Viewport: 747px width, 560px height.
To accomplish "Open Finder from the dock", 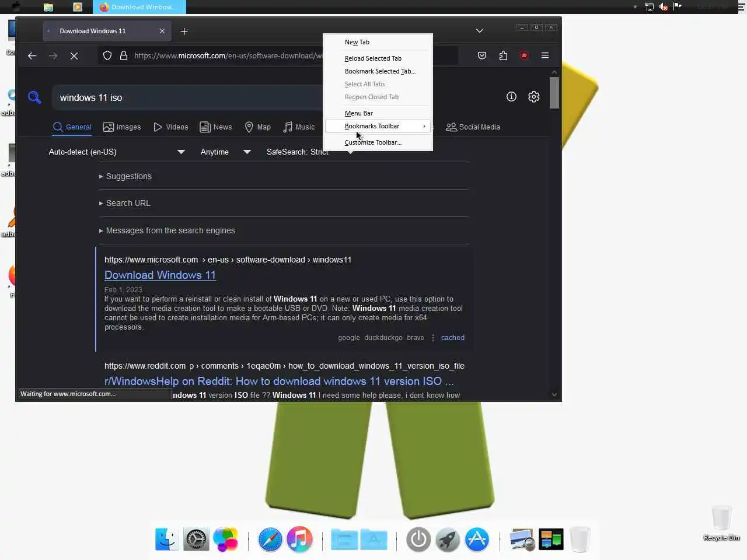I will pyautogui.click(x=167, y=539).
